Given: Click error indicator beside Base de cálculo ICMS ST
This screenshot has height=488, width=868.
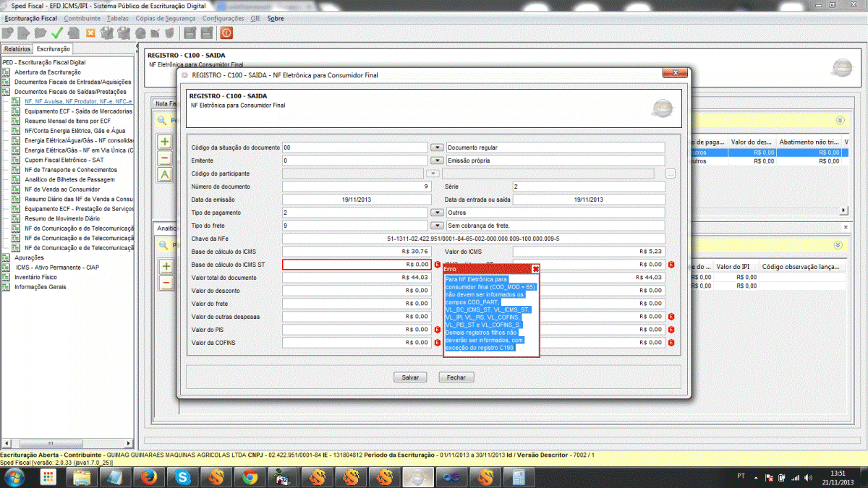Looking at the screenshot, I should coord(437,265).
